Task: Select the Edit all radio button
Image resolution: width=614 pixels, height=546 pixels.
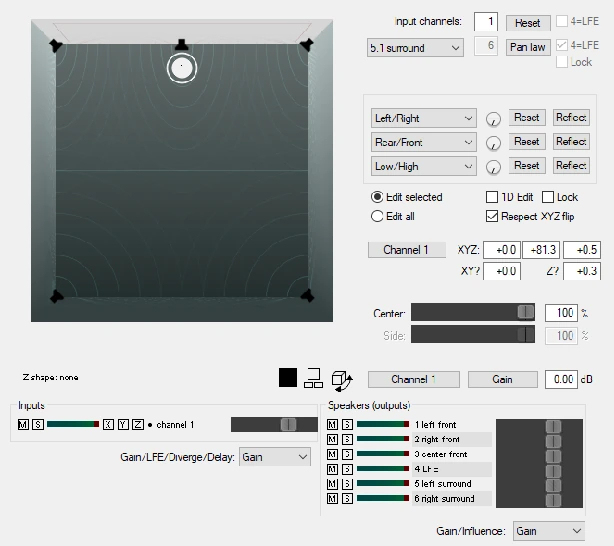Action: pos(377,216)
